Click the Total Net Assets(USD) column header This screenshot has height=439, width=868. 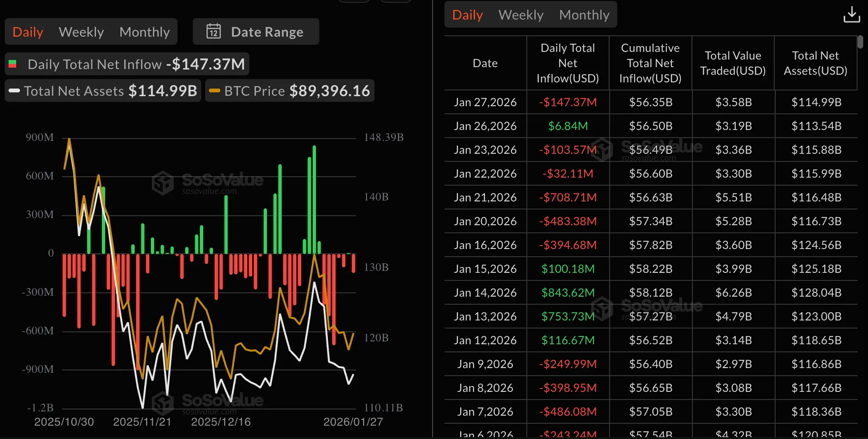(x=815, y=63)
